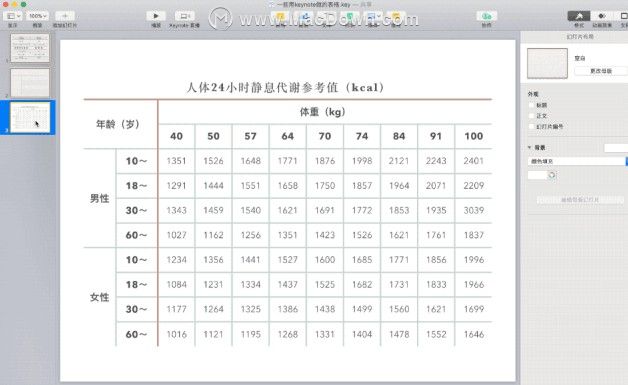Click the cell containing 1966
The height and width of the screenshot is (385, 628).
pyautogui.click(x=474, y=285)
